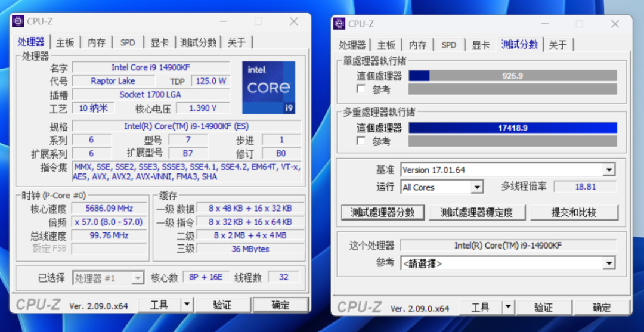Viewport: 644px width, 332px height.
Task: Open the 參考 <請選擇> processor dropdown
Action: 609,263
